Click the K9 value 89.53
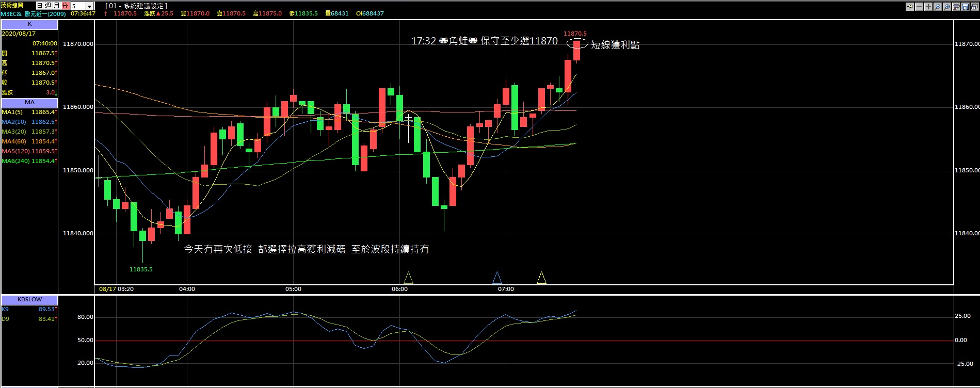 (x=46, y=309)
